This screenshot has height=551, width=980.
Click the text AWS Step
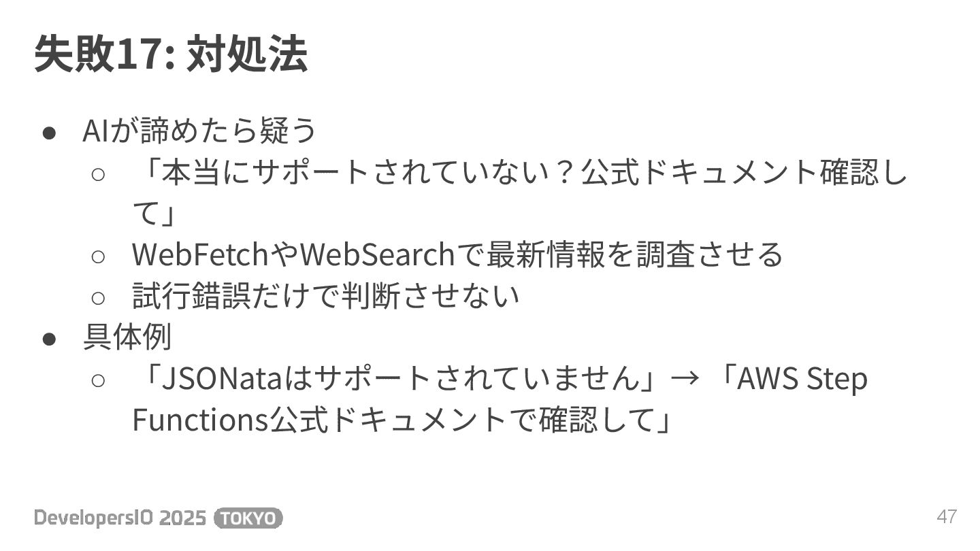802,379
